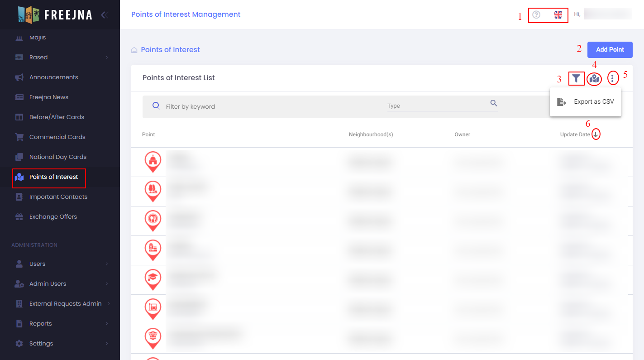This screenshot has height=360, width=644.
Task: Click the search magnifier in Type field
Action: coord(494,104)
